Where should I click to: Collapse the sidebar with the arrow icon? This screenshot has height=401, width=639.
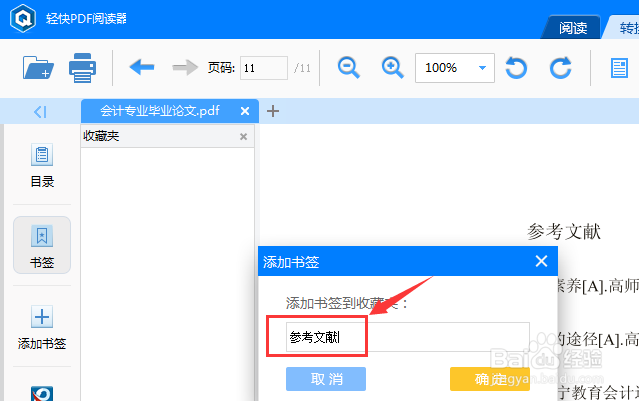tap(40, 111)
